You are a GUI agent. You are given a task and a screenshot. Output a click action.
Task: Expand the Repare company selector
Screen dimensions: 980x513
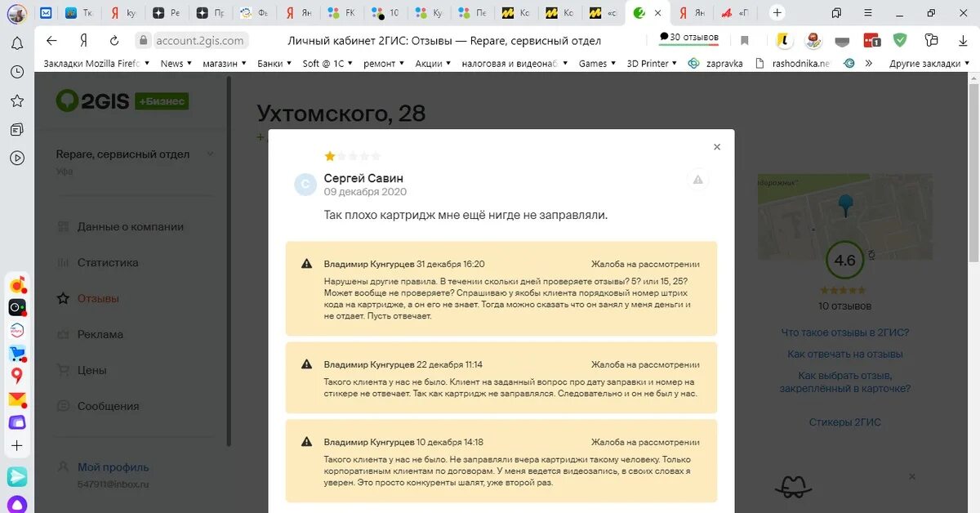pyautogui.click(x=210, y=154)
